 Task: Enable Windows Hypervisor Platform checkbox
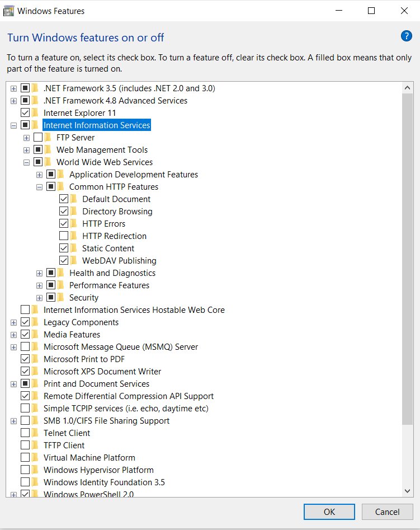tap(25, 470)
